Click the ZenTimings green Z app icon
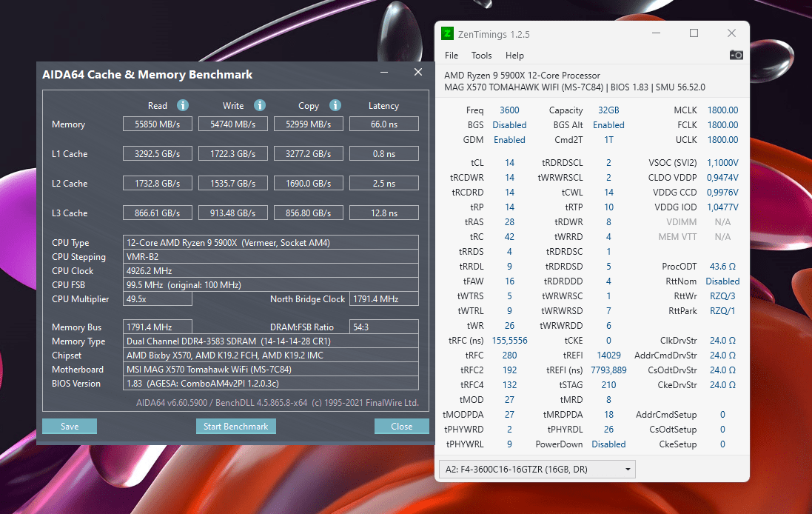The height and width of the screenshot is (514, 812). 447,33
